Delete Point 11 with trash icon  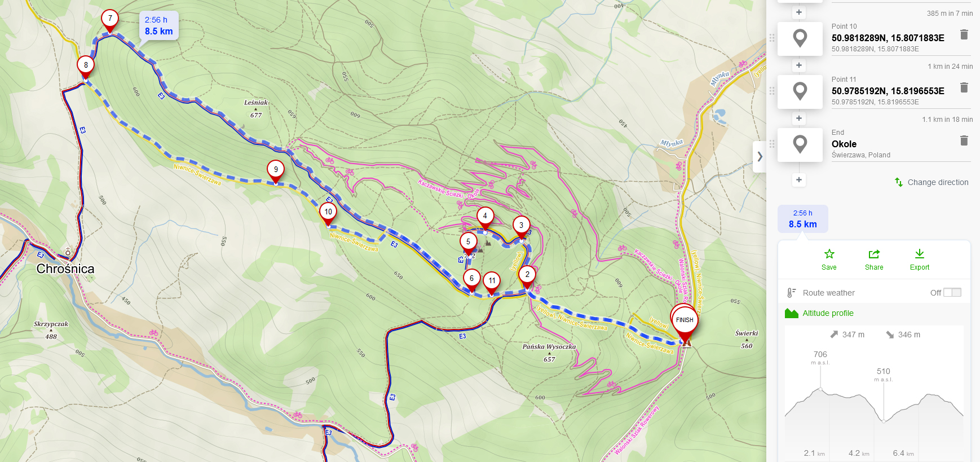click(x=964, y=87)
